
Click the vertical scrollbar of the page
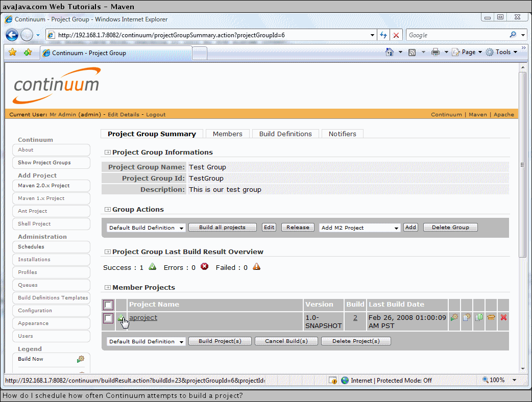522,163
